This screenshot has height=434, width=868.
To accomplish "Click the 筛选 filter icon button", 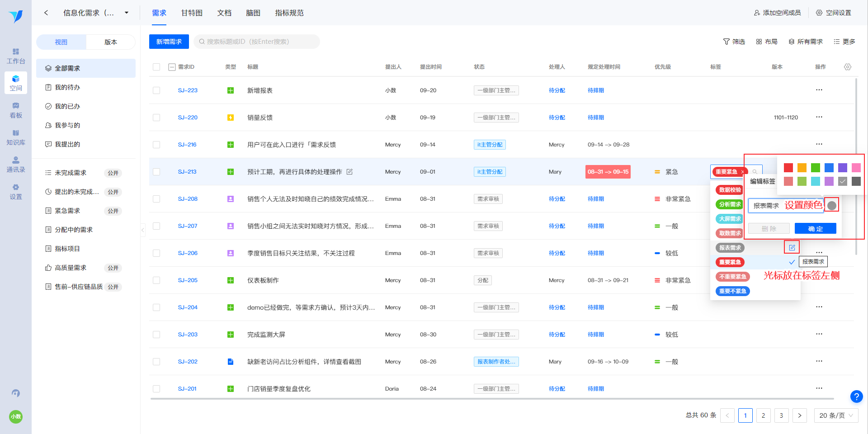I will coord(734,42).
